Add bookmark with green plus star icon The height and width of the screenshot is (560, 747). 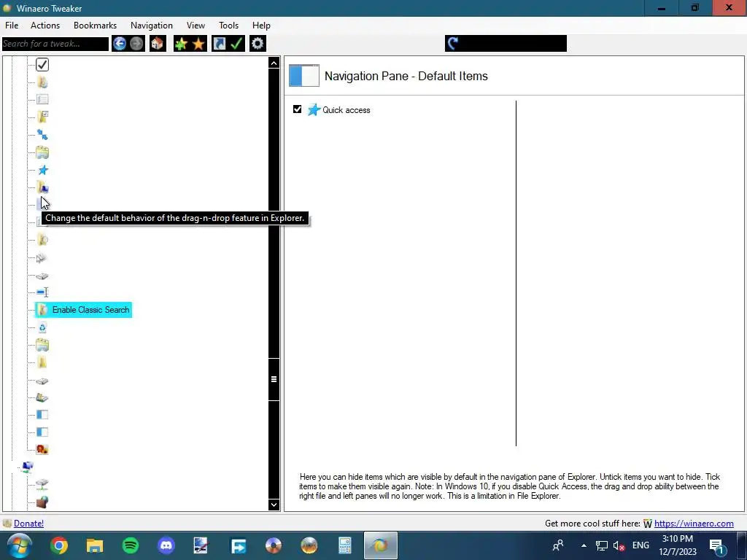(181, 44)
